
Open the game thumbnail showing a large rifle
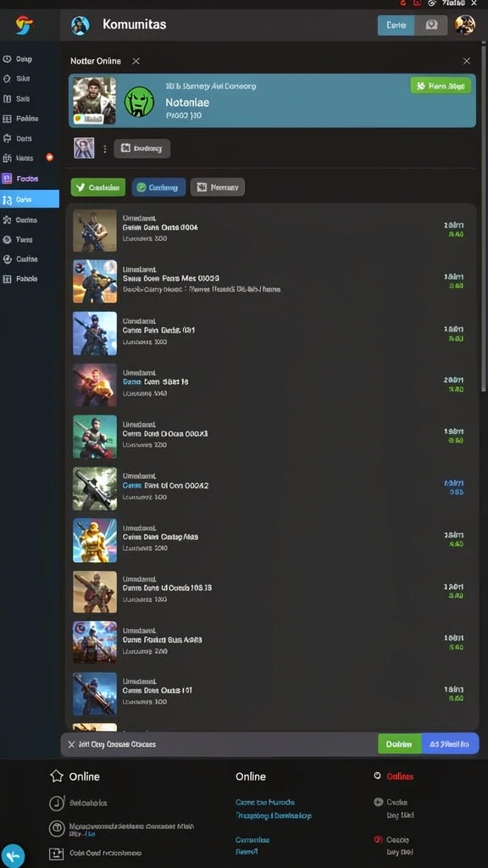pos(95,489)
